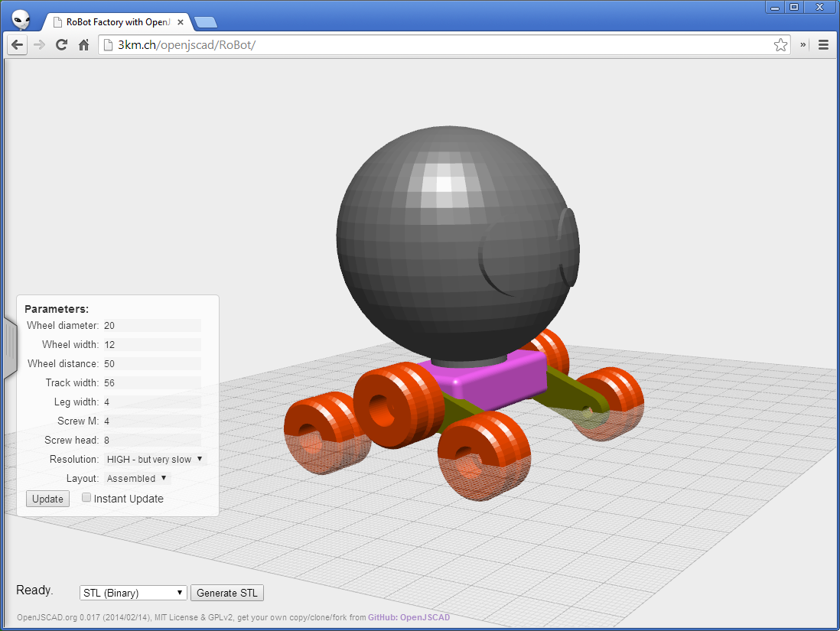Bookmark this page with the star icon
Screen dimensions: 840x631
tap(780, 45)
